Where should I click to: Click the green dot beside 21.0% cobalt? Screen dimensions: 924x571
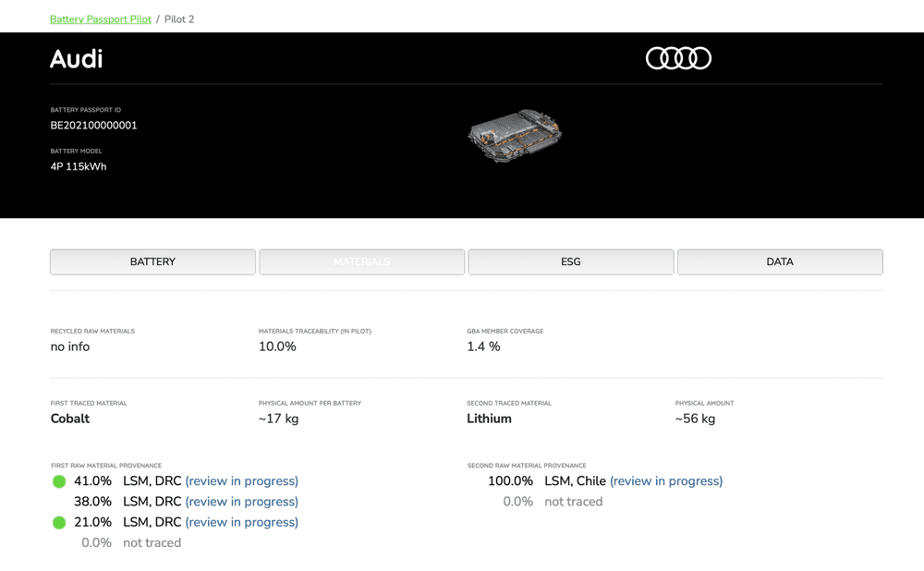59,523
